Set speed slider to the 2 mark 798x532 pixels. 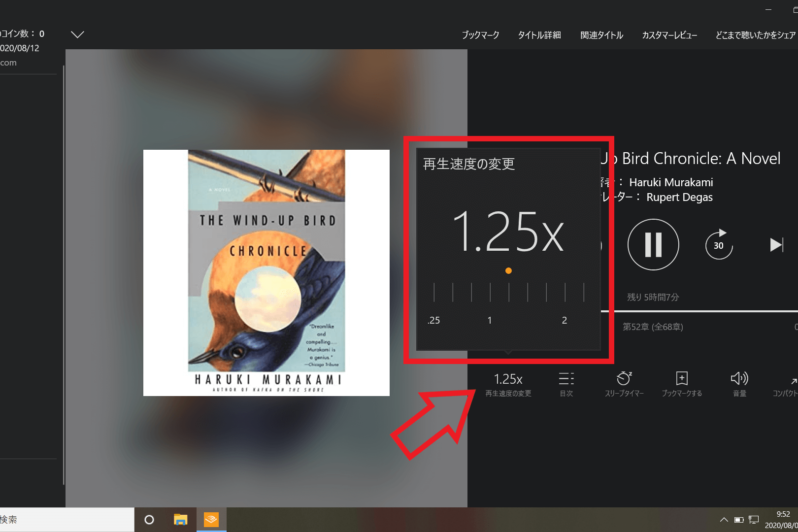(565, 292)
